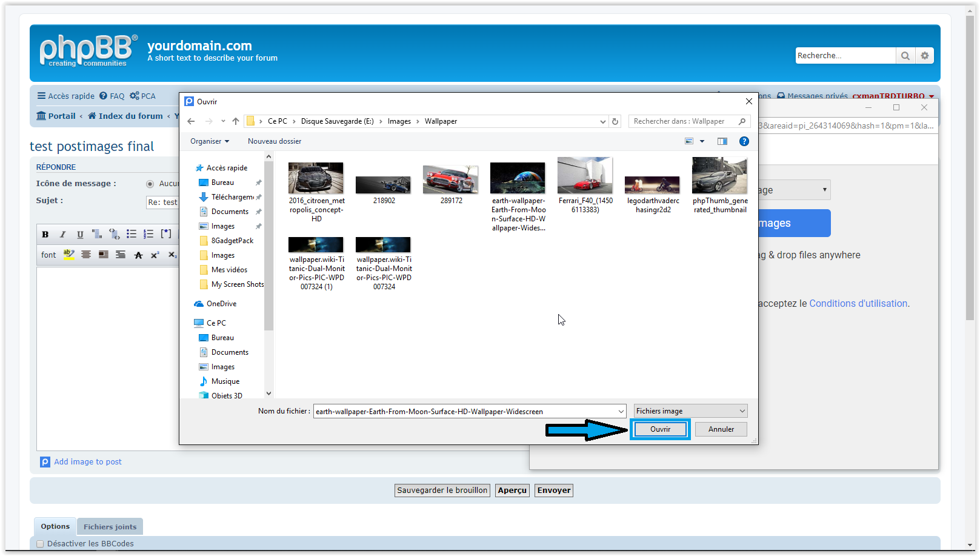
Task: Open Fichiers image file type dropdown
Action: (x=691, y=411)
